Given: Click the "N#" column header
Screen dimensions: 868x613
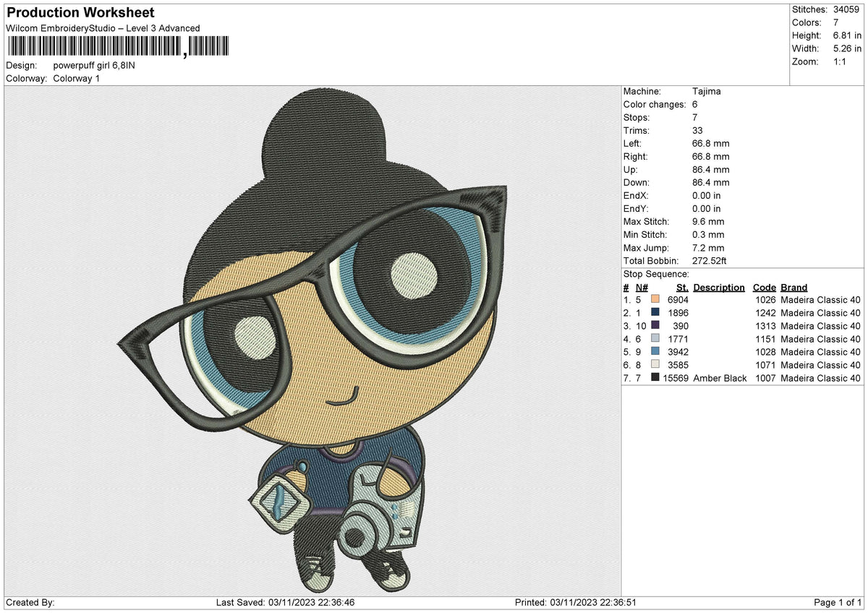Looking at the screenshot, I should (x=642, y=288).
